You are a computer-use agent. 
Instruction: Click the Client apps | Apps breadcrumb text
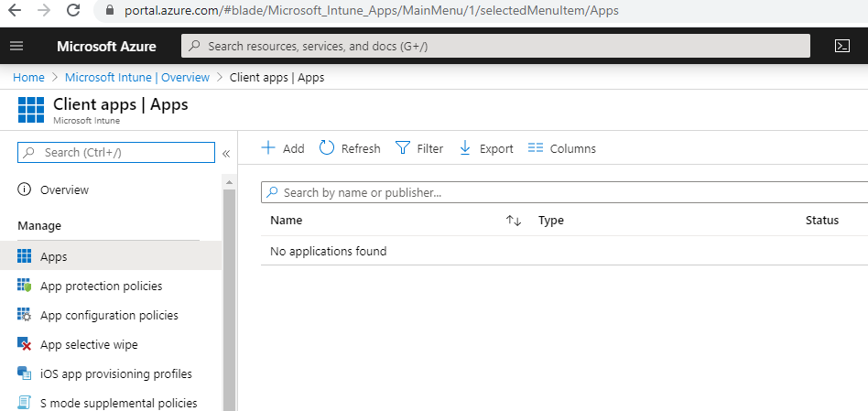click(277, 78)
